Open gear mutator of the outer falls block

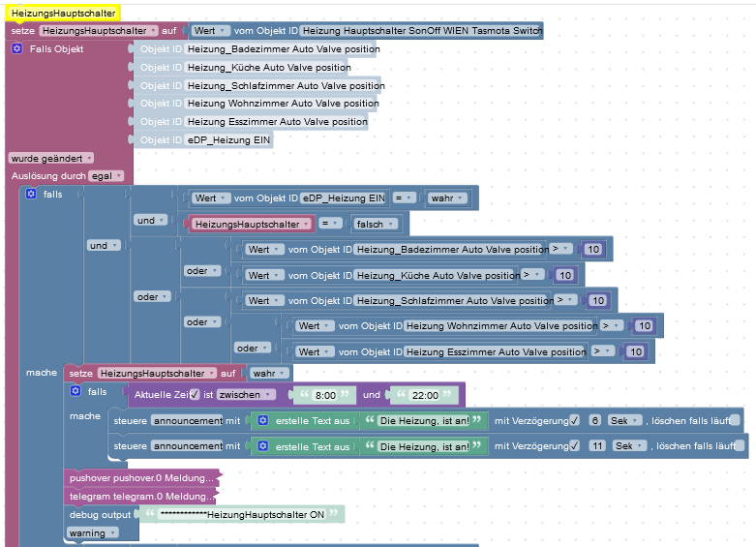[x=31, y=194]
